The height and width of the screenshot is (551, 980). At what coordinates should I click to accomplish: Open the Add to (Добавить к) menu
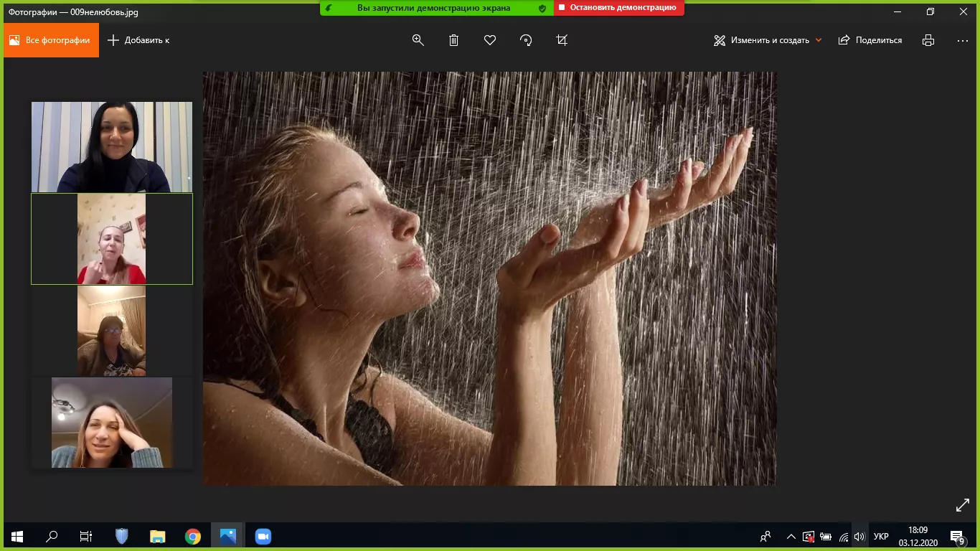tap(138, 40)
